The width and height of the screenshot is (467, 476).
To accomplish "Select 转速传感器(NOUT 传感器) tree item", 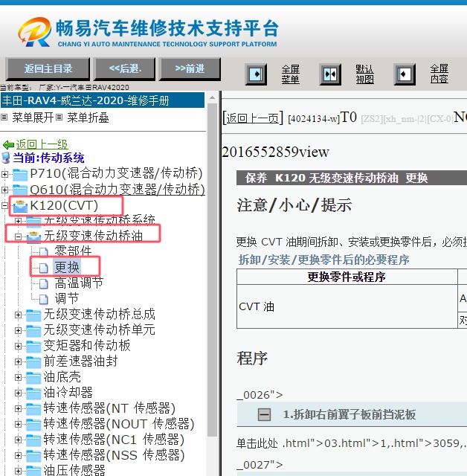I will click(x=119, y=424).
